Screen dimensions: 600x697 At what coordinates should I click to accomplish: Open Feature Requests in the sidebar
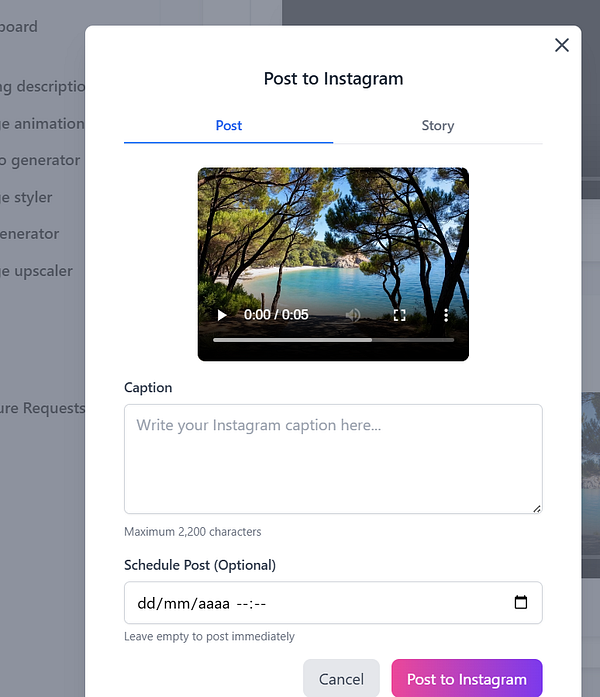[42, 408]
